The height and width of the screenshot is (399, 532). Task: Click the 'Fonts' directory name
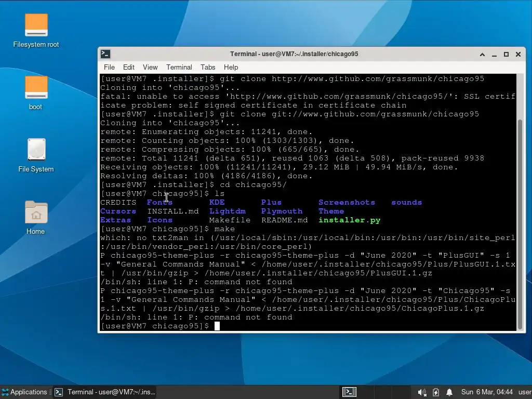click(160, 202)
